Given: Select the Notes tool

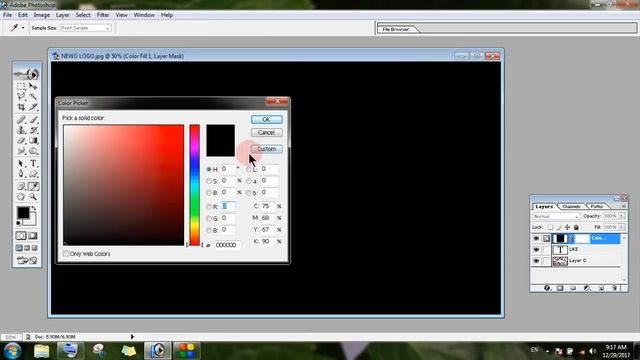Looking at the screenshot, I should 21,187.
